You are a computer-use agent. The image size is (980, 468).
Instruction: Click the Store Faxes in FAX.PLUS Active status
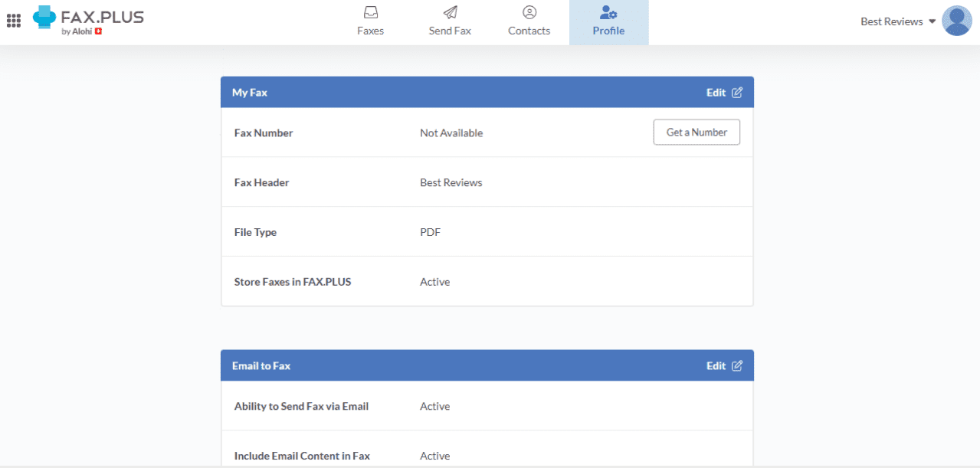point(434,281)
